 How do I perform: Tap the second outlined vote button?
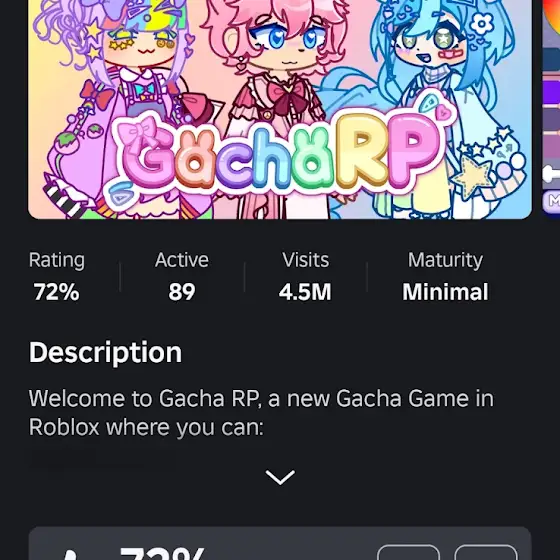486,552
